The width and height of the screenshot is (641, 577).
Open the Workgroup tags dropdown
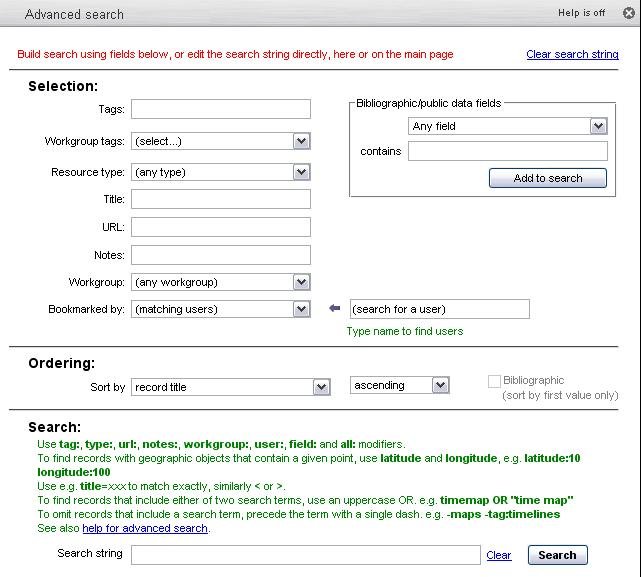tap(221, 142)
